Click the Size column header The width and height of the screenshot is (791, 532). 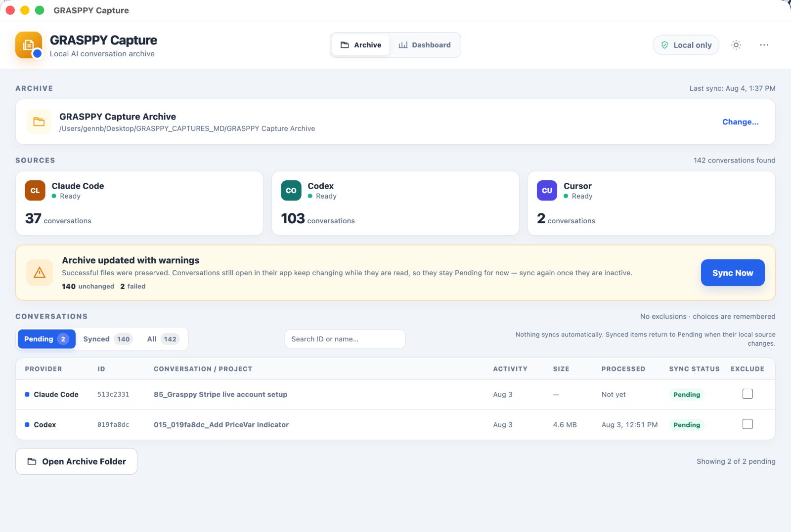561,369
